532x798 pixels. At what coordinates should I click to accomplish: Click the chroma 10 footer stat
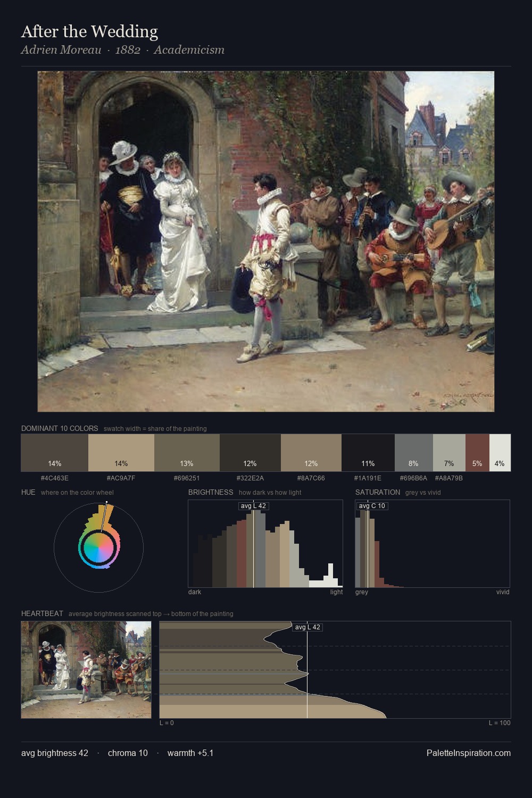pyautogui.click(x=128, y=753)
